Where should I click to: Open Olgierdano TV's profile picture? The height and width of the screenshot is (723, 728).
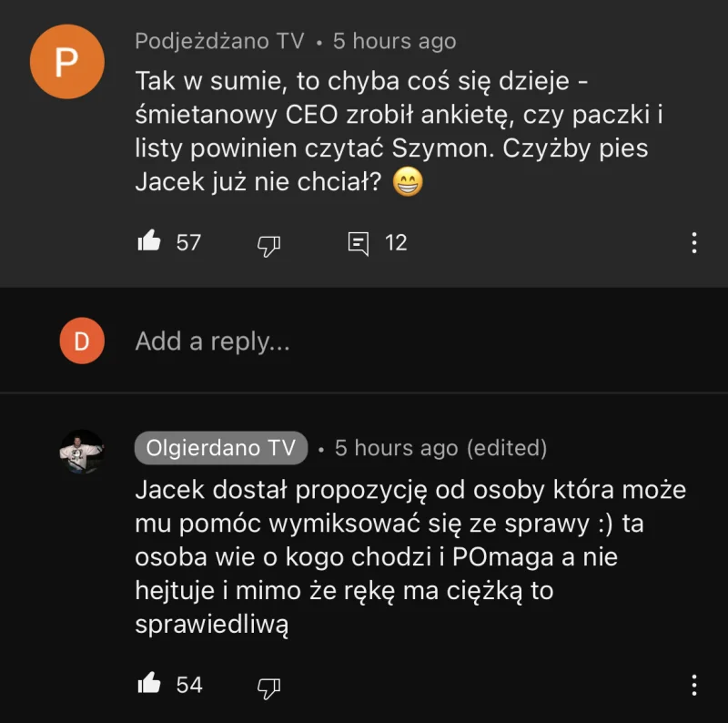click(x=82, y=452)
